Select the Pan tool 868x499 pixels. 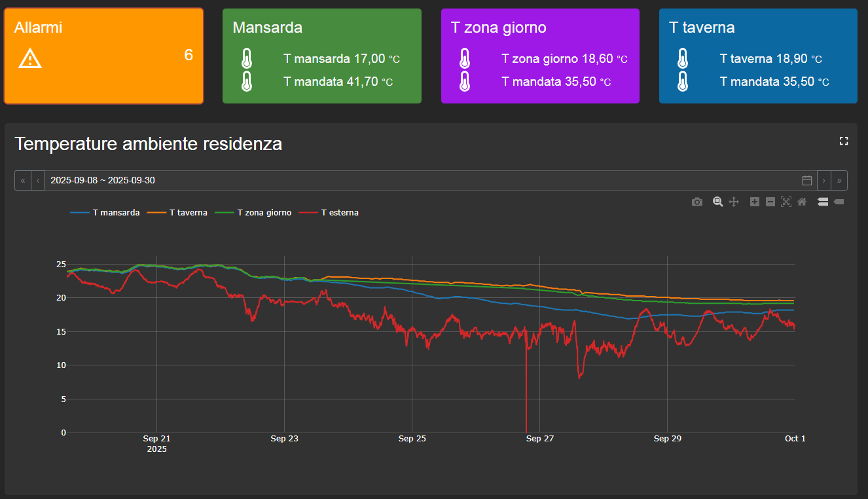coord(734,202)
